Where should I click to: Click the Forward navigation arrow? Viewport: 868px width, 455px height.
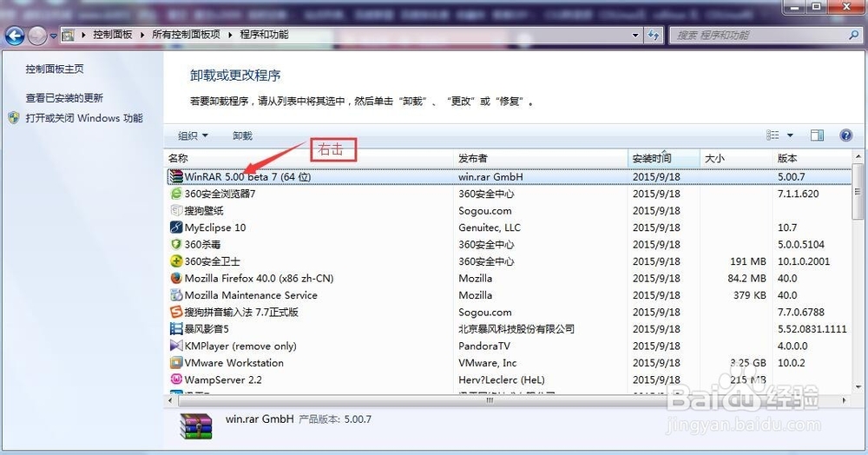37,36
